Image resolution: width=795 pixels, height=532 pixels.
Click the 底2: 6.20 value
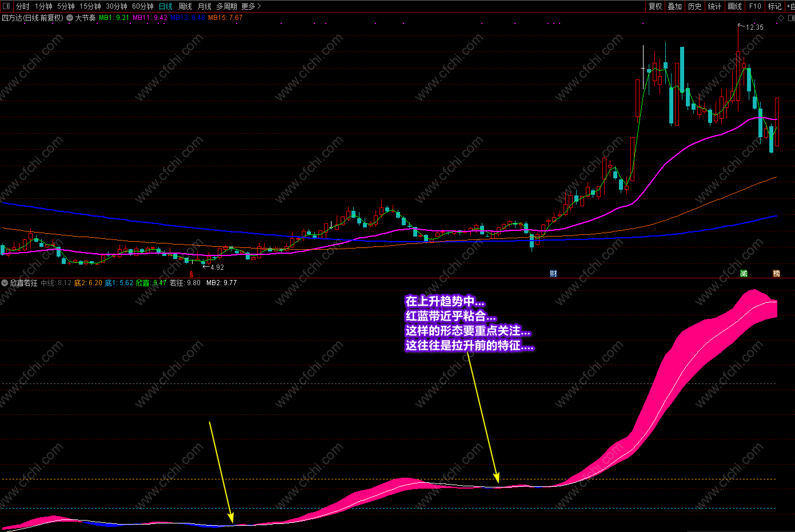88,283
